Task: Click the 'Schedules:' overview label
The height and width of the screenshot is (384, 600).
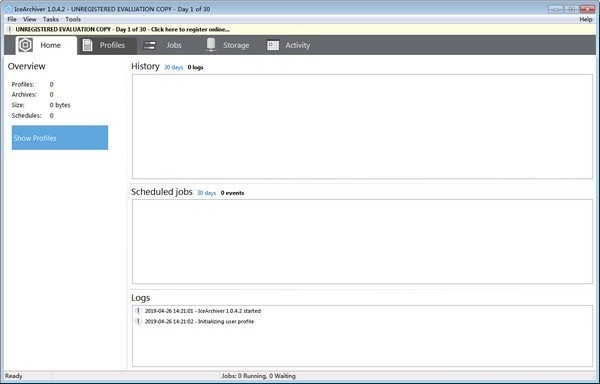Action: click(26, 116)
